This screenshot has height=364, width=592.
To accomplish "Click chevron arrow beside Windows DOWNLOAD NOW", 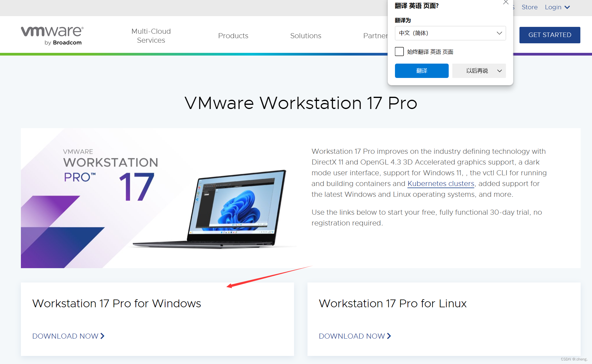I will coord(102,336).
